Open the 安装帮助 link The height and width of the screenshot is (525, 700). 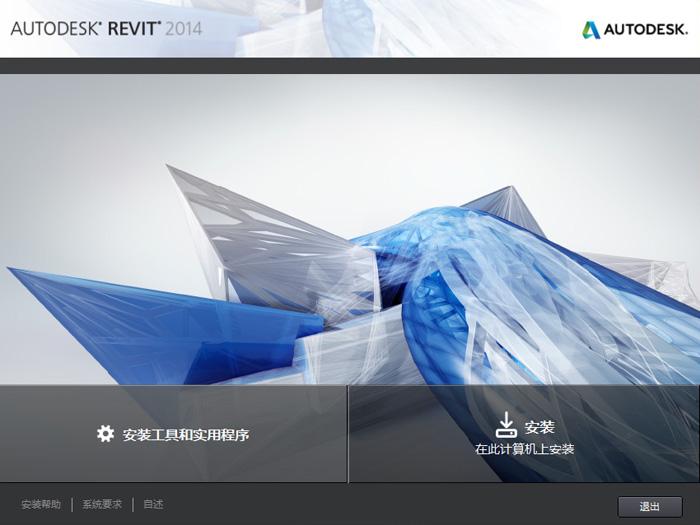pyautogui.click(x=41, y=505)
